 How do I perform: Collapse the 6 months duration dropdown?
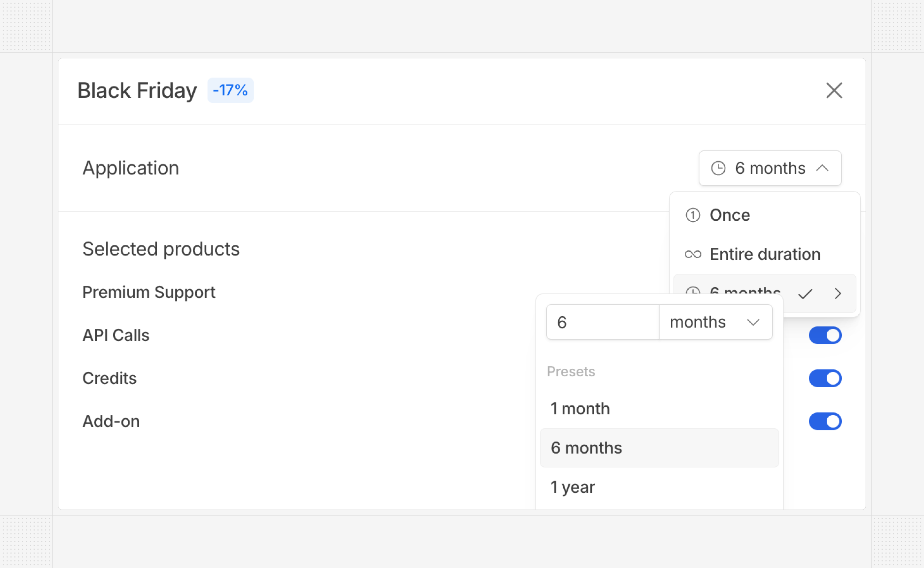770,168
